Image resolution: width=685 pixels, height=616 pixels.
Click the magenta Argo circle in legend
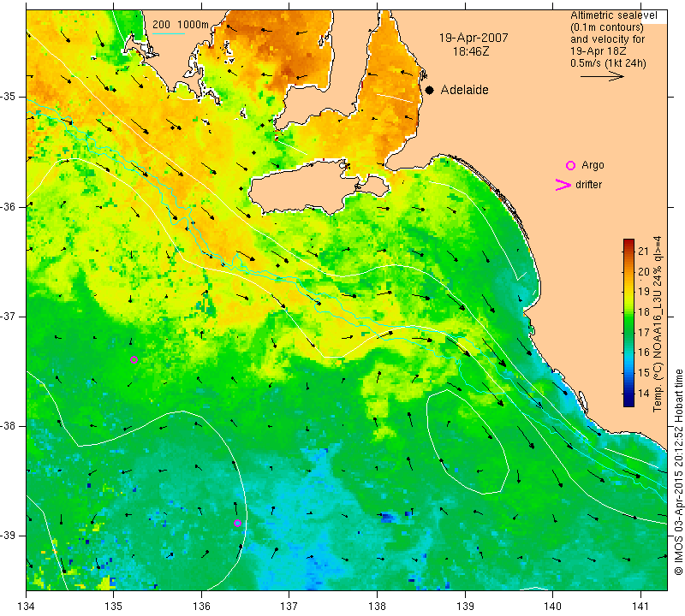(x=570, y=165)
